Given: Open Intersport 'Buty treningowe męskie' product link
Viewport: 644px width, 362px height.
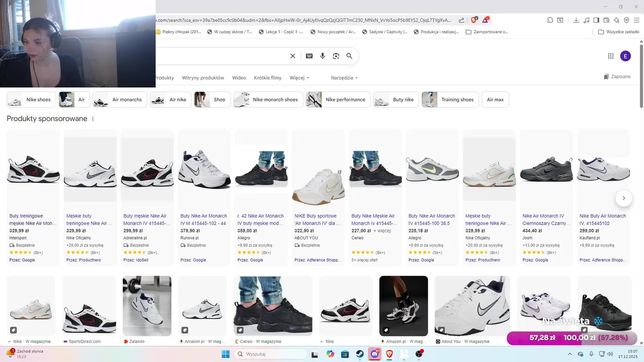Looking at the screenshot, I should 33,219.
